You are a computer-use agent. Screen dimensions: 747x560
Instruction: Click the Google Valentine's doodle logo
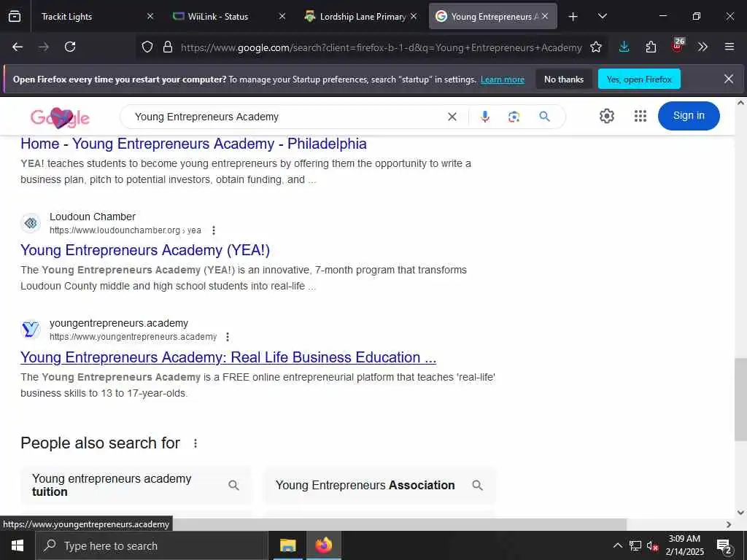click(60, 117)
